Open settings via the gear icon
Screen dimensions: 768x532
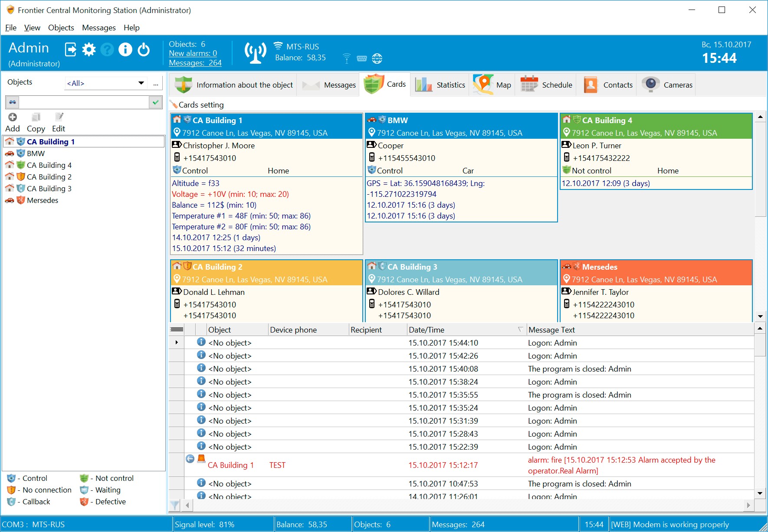pyautogui.click(x=89, y=49)
